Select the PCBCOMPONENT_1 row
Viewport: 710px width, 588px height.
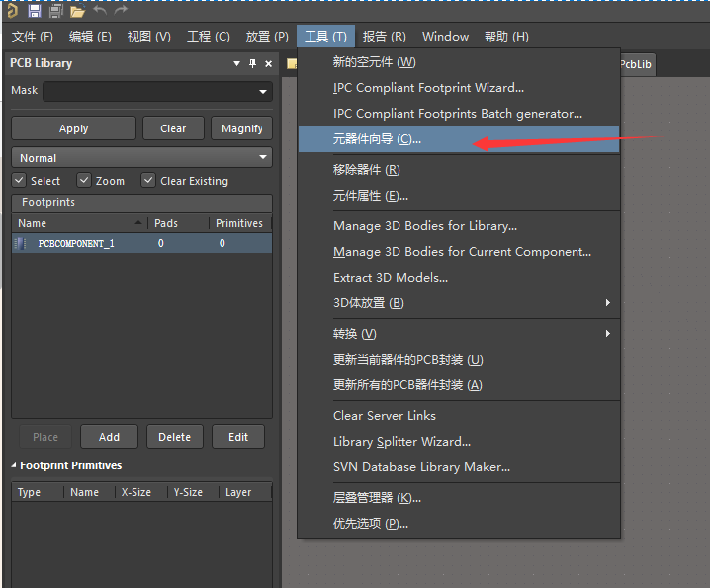click(141, 243)
